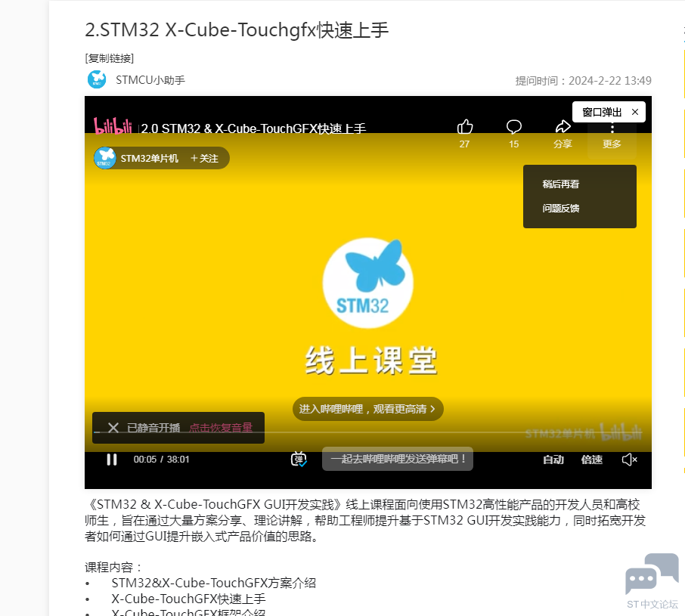The width and height of the screenshot is (685, 616).
Task: Click STM32单片机 channel avatar
Action: coord(105,158)
